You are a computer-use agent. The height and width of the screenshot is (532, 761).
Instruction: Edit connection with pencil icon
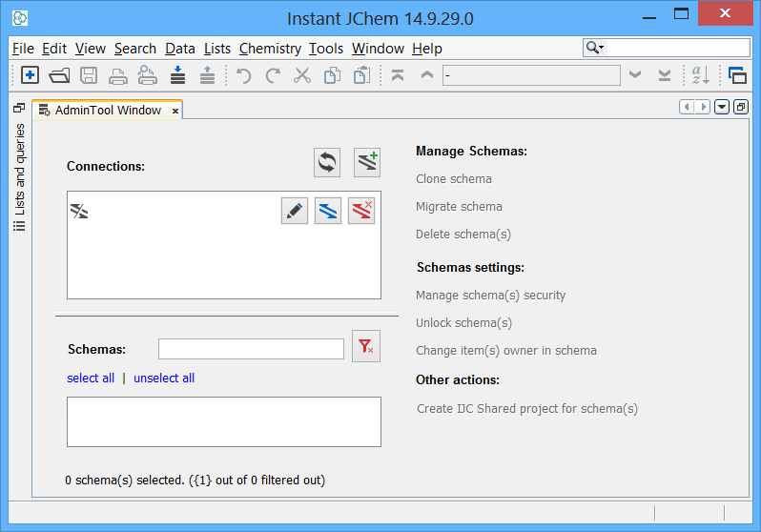295,211
